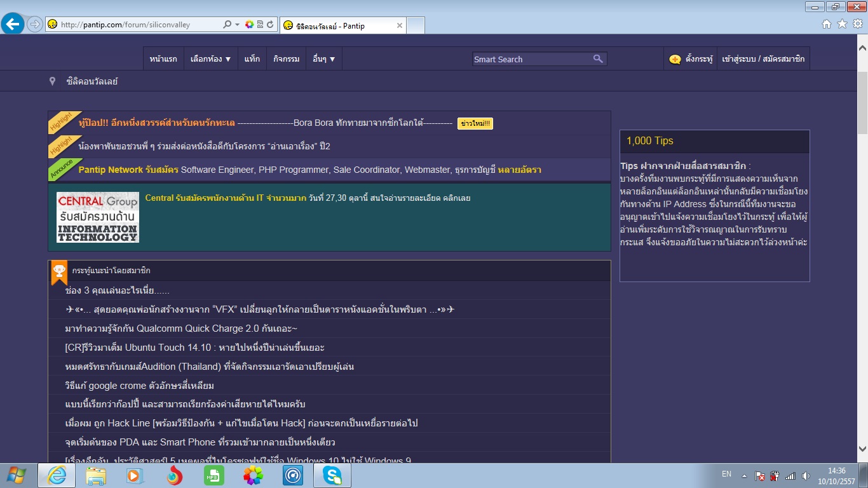Image resolution: width=868 pixels, height=488 pixels.
Task: Open the VFX father topic row
Action: [x=329, y=309]
